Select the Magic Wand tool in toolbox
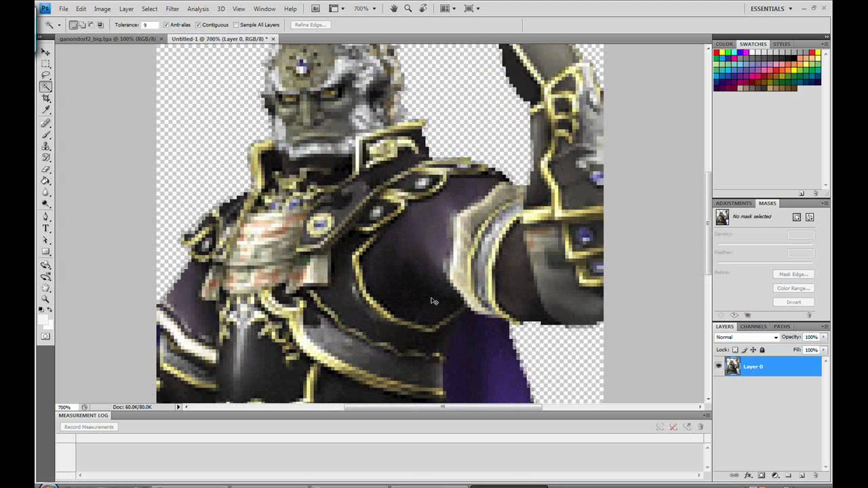Image resolution: width=868 pixels, height=488 pixels. 45,87
